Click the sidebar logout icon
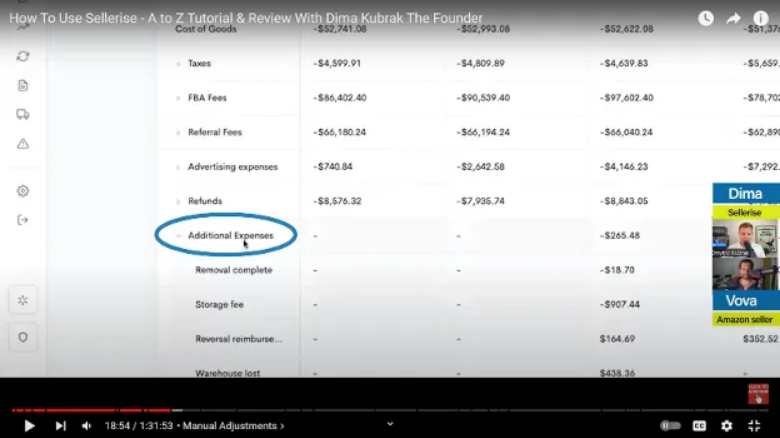This screenshot has width=780, height=438. tap(23, 219)
